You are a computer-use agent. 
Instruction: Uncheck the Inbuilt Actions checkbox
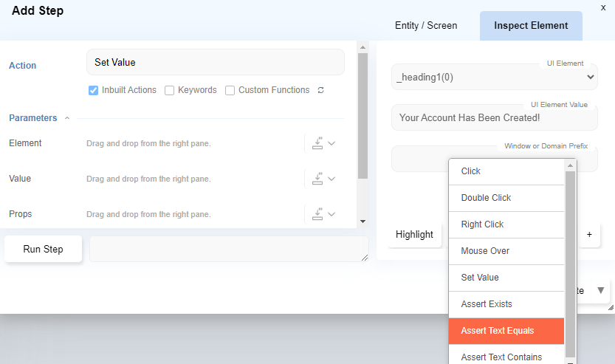pos(94,90)
